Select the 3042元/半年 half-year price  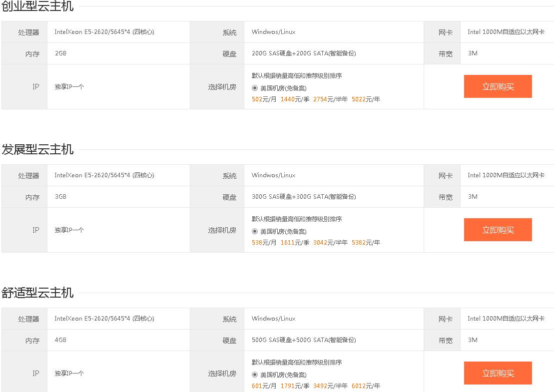(330, 243)
